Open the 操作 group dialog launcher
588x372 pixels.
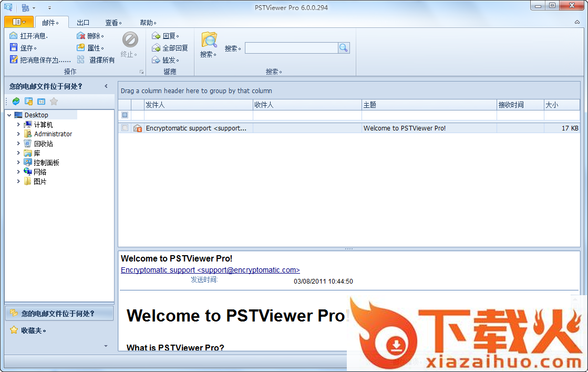click(x=142, y=72)
